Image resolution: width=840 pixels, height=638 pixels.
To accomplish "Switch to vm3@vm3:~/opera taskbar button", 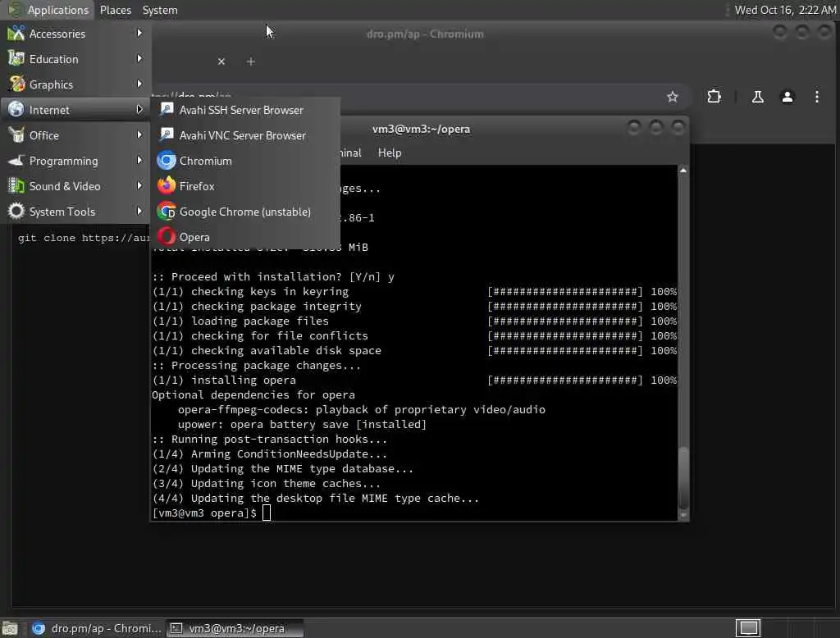I will 235,628.
